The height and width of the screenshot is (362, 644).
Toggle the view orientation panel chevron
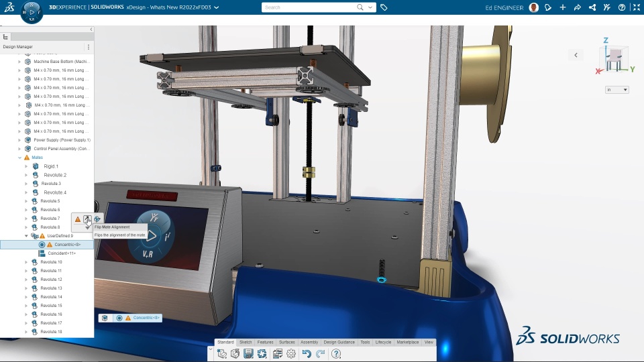[x=576, y=55]
